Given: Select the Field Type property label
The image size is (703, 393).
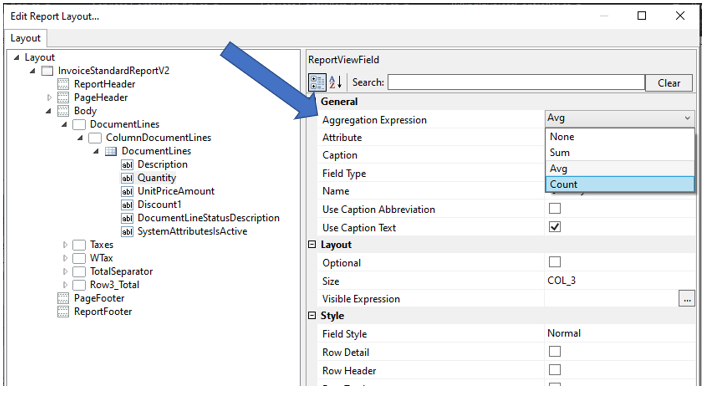Looking at the screenshot, I should click(x=344, y=173).
